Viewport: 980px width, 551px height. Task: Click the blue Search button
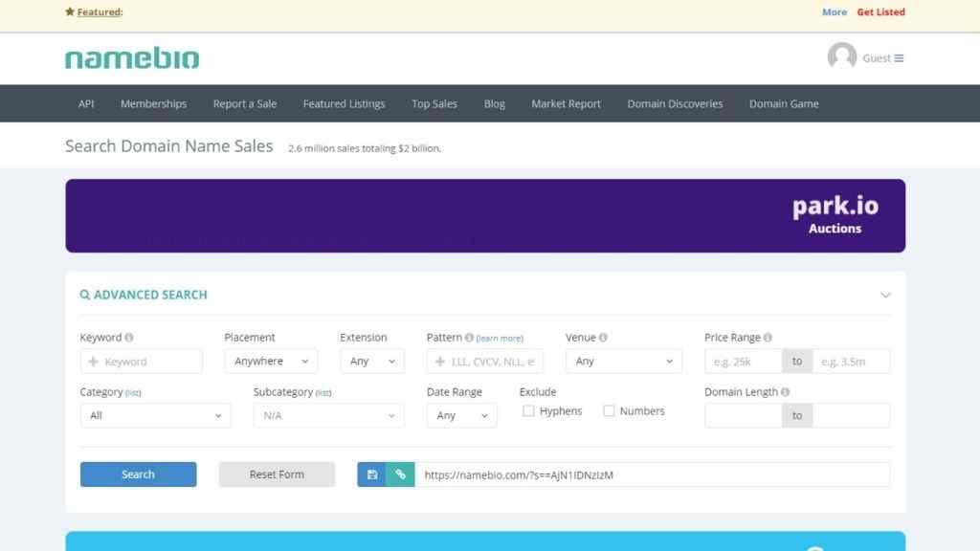pos(138,474)
